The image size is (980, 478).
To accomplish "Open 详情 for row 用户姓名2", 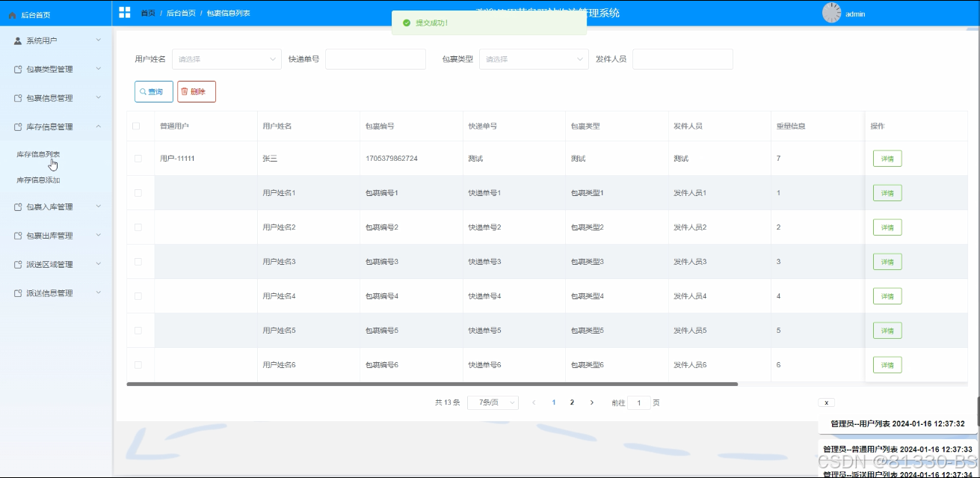I will coord(887,227).
